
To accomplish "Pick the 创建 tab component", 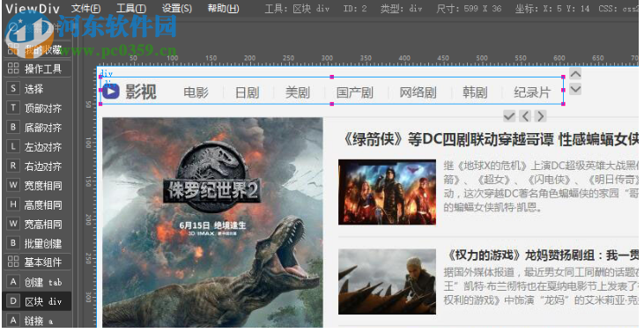I will (37, 282).
